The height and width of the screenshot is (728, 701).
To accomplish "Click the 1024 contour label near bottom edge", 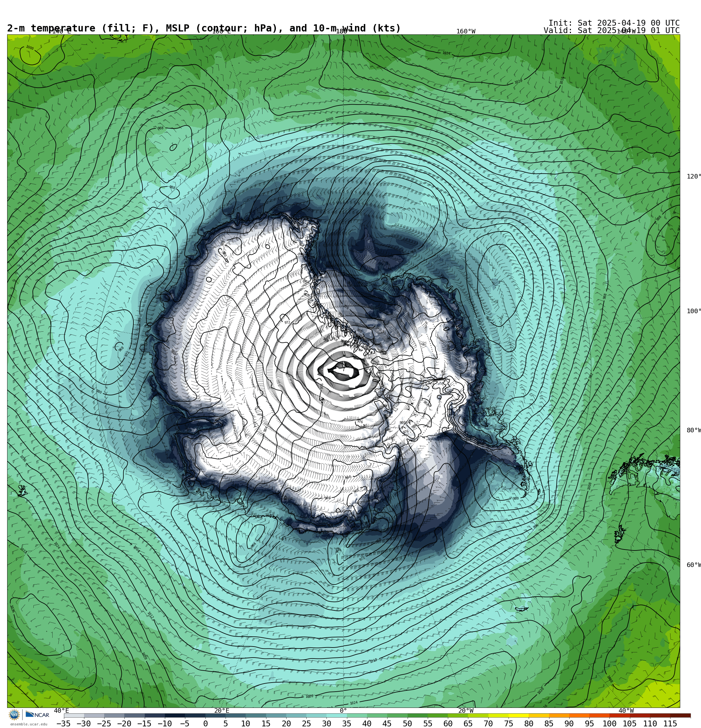I will [354, 703].
